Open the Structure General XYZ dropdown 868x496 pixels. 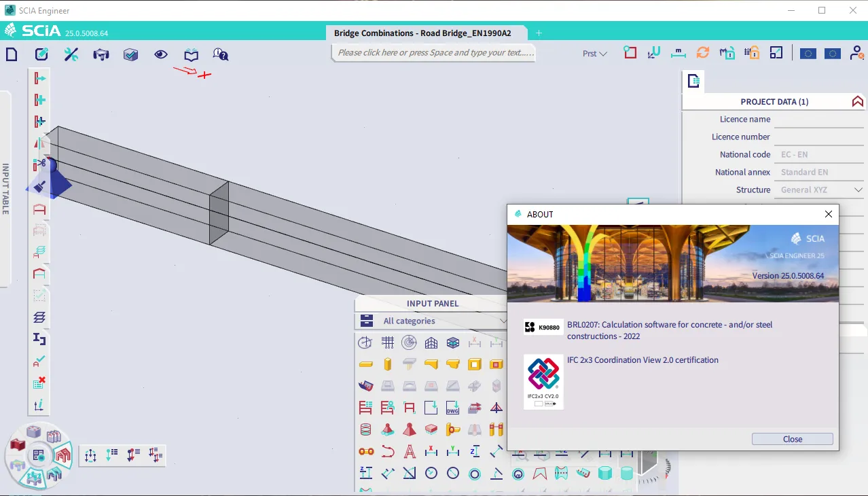(x=818, y=190)
